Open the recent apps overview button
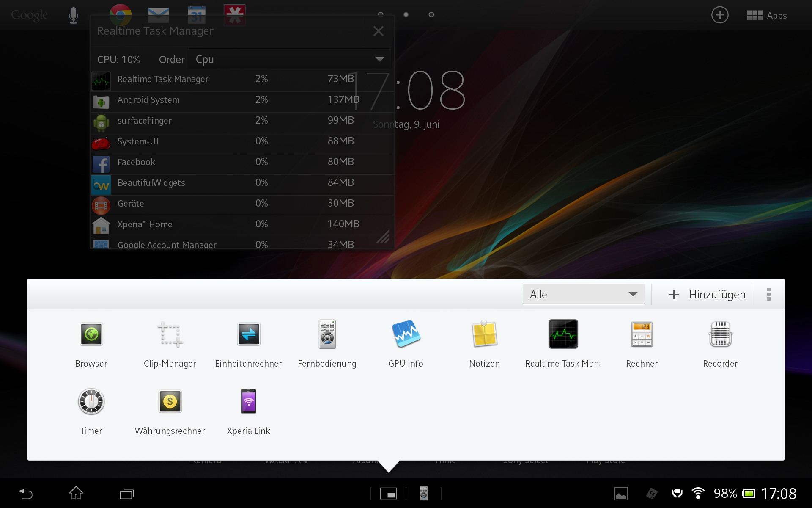This screenshot has height=508, width=812. pos(126,494)
